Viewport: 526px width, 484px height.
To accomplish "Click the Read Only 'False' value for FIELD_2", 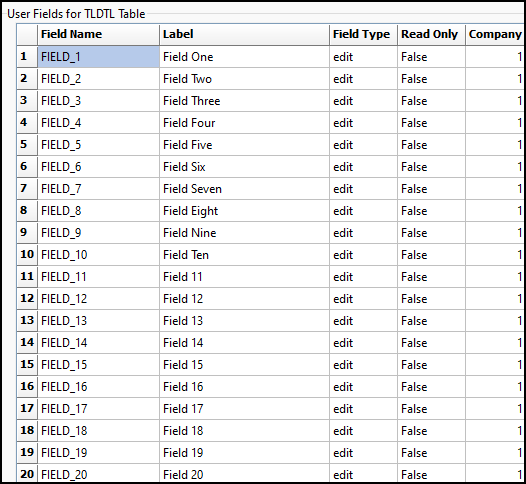I will tap(431, 79).
